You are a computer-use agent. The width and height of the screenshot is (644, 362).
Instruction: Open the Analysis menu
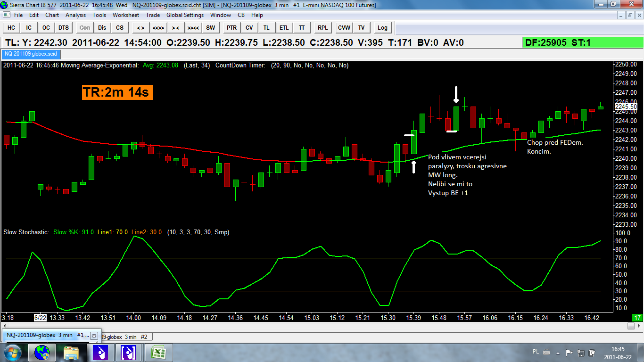[x=76, y=15]
